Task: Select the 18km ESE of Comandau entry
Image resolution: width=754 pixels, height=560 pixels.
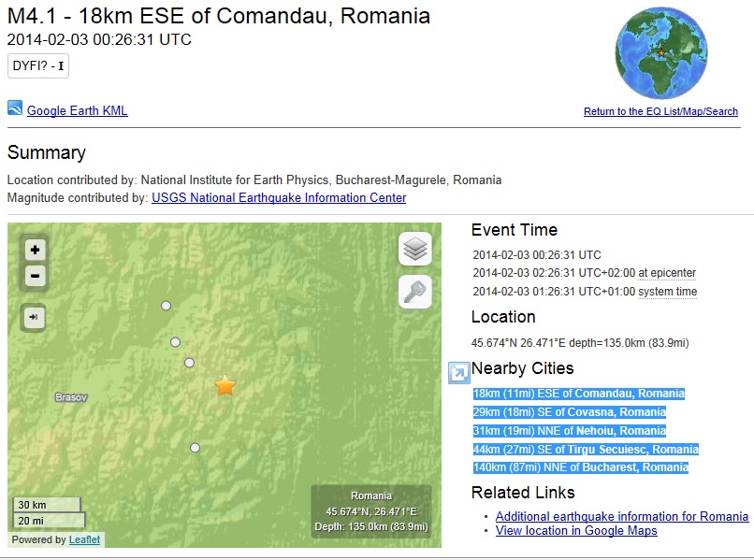Action: [x=578, y=394]
